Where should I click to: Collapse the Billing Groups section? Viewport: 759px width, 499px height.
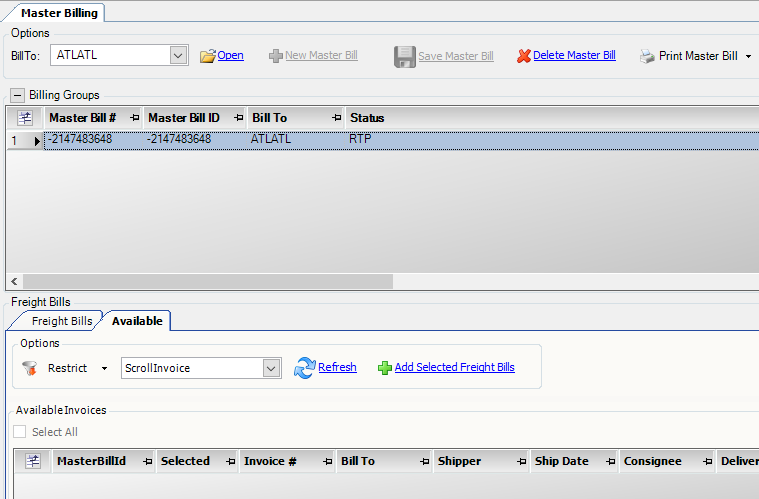point(17,95)
